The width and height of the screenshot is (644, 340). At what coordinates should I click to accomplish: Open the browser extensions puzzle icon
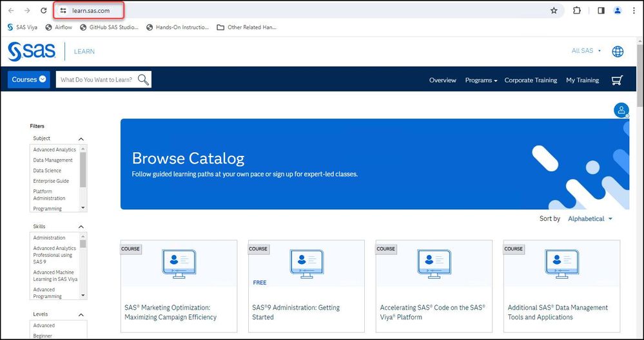pyautogui.click(x=577, y=11)
